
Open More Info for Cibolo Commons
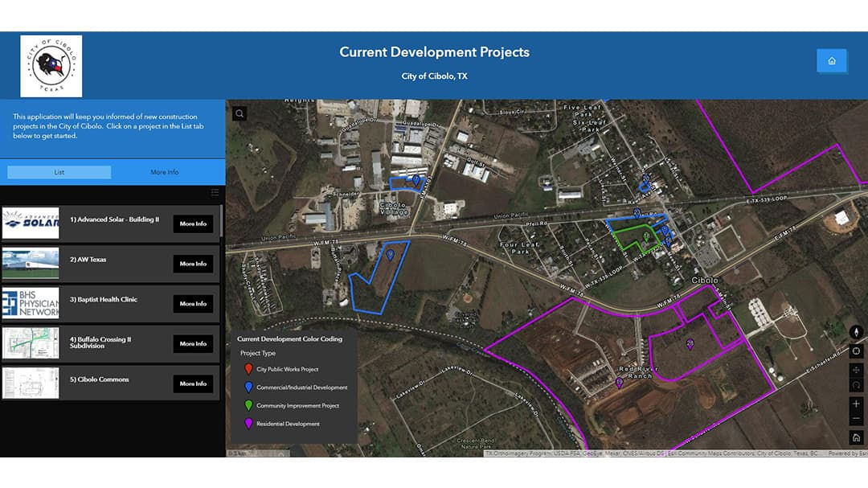(x=193, y=383)
